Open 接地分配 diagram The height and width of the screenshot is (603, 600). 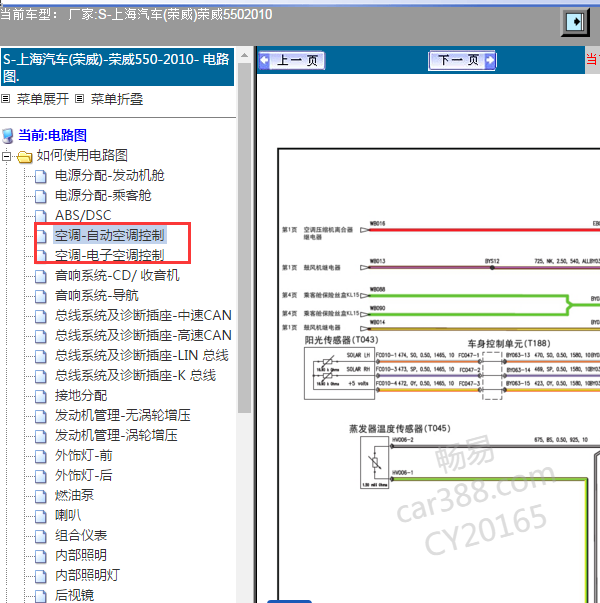pos(81,395)
